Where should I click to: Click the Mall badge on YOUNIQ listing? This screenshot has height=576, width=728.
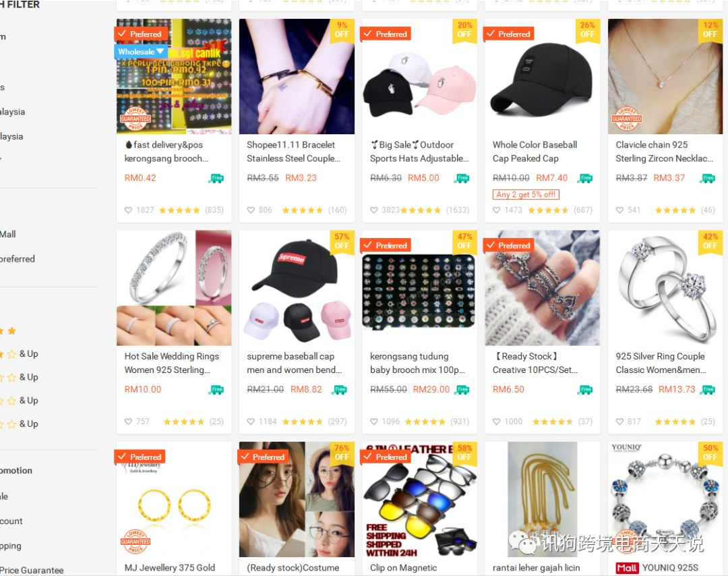click(627, 568)
